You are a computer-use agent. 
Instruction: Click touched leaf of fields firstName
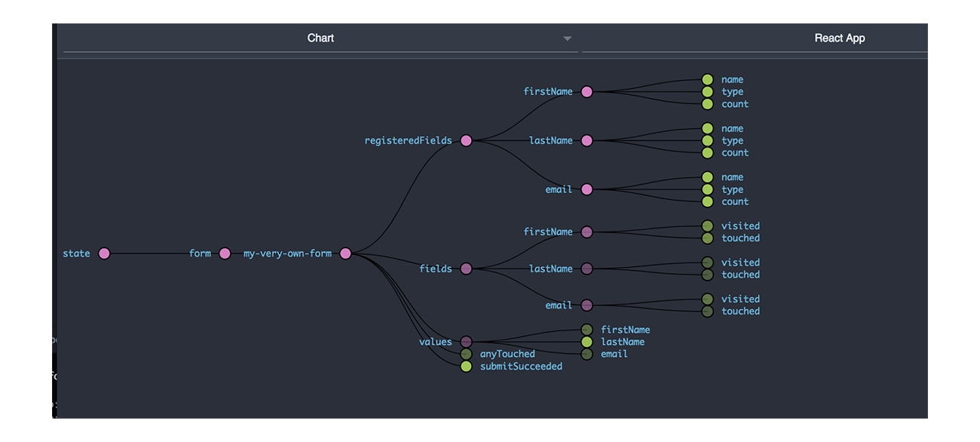(x=707, y=238)
